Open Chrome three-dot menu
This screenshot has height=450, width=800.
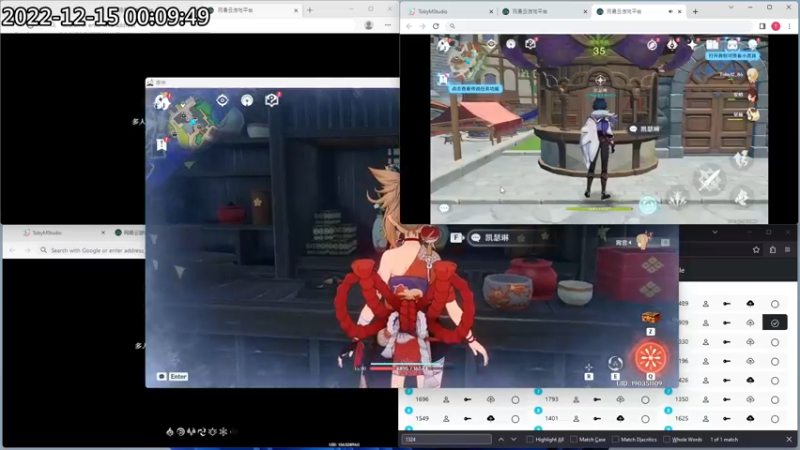click(x=790, y=26)
